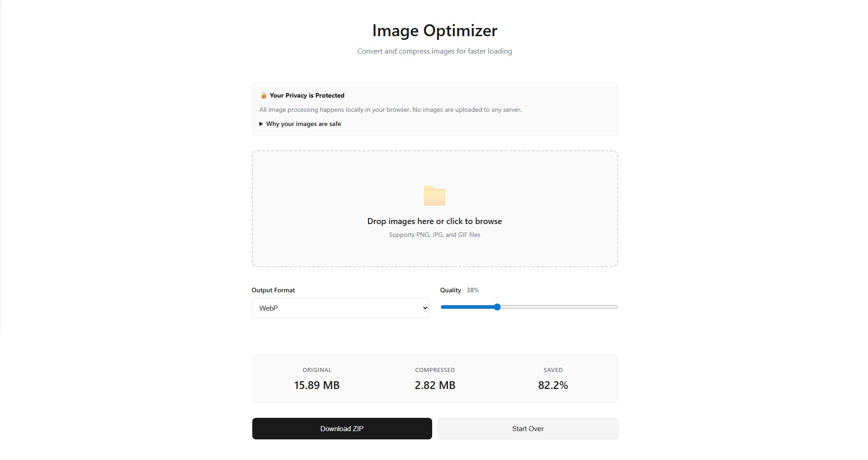
Task: Click the disclosure triangle beside 'Why your images are safe'
Action: pyautogui.click(x=260, y=124)
